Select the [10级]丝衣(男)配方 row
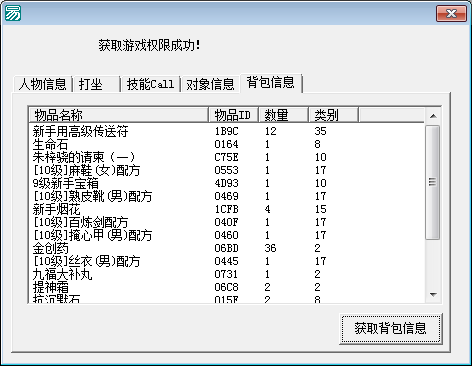The width and height of the screenshot is (472, 366). click(227, 261)
